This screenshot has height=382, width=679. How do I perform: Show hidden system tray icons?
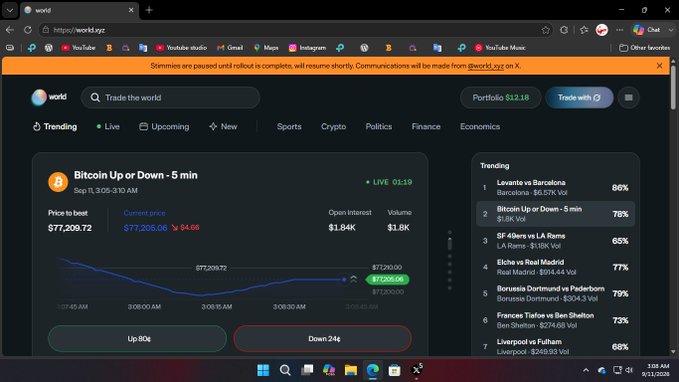[x=586, y=370]
